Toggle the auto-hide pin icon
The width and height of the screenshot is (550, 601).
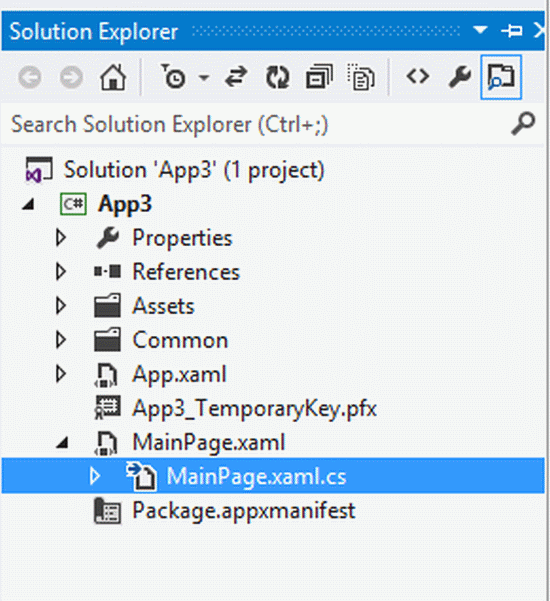click(512, 31)
